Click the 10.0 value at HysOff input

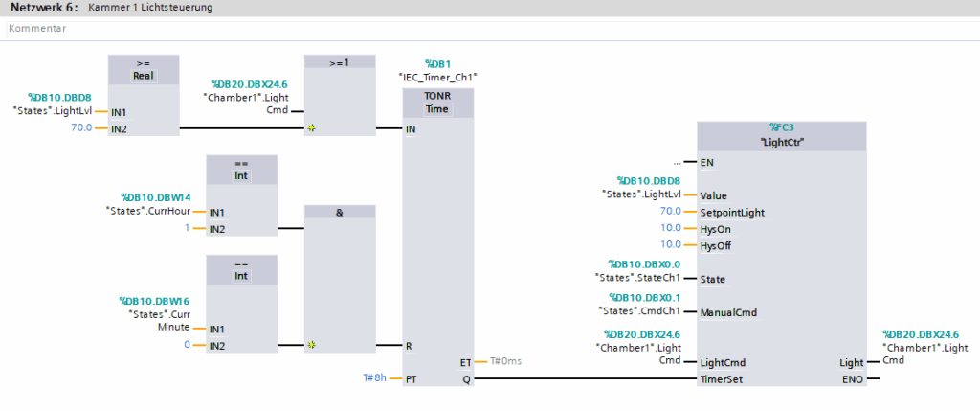(670, 245)
